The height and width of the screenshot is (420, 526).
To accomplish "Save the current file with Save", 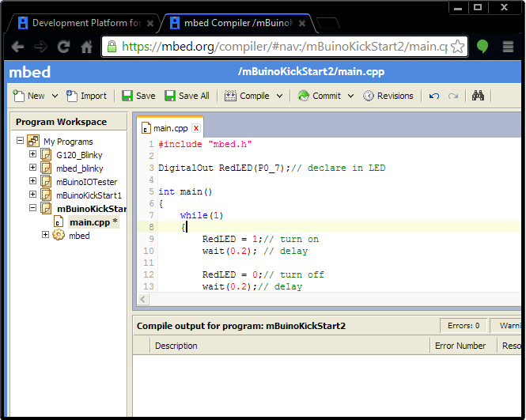I will [138, 96].
